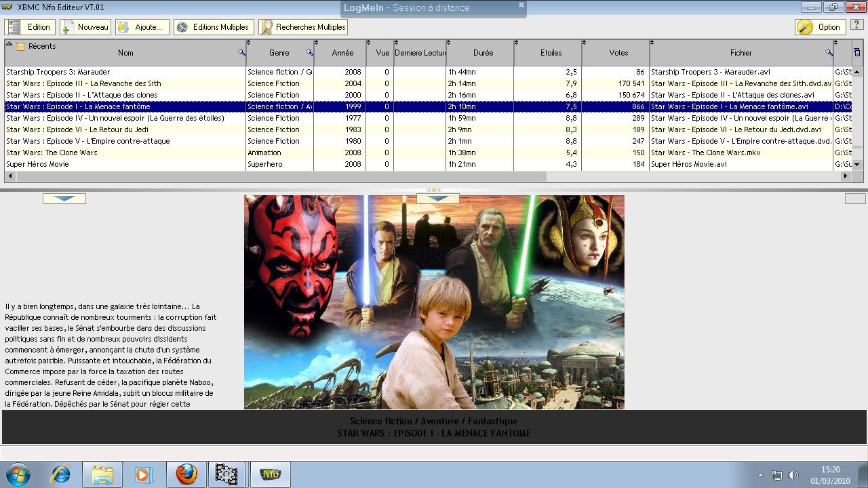Click the 1h 44mn duration cell
Viewport: 868px width, 488px height.
[480, 72]
